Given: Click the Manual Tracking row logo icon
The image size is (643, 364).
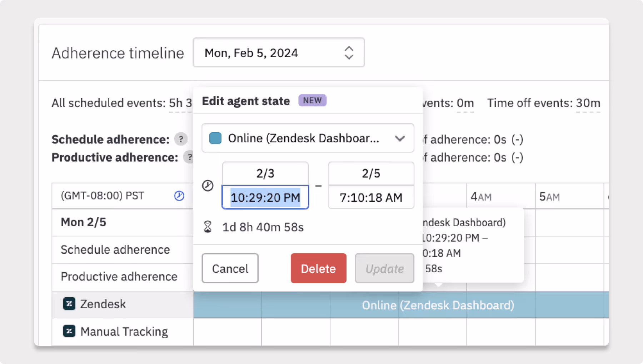Looking at the screenshot, I should 69,331.
